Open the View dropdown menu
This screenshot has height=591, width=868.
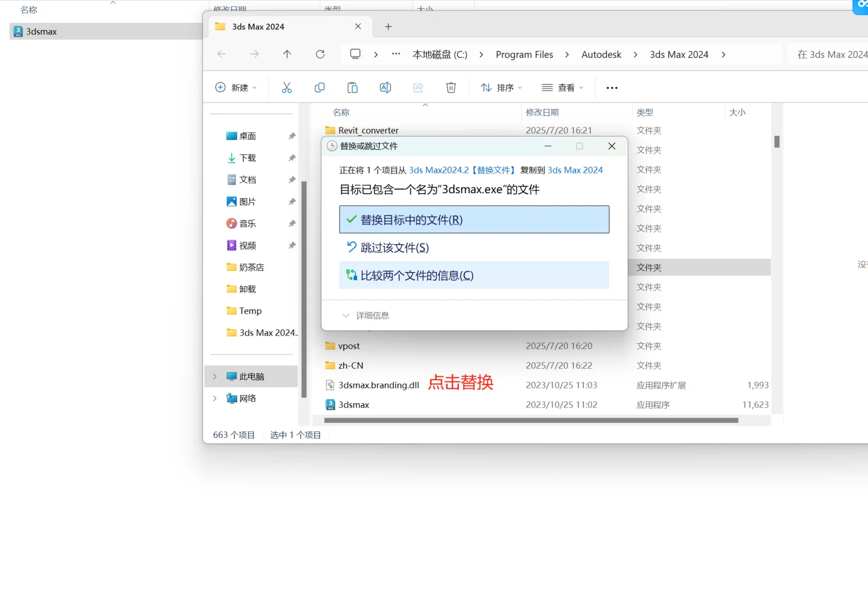(x=562, y=88)
